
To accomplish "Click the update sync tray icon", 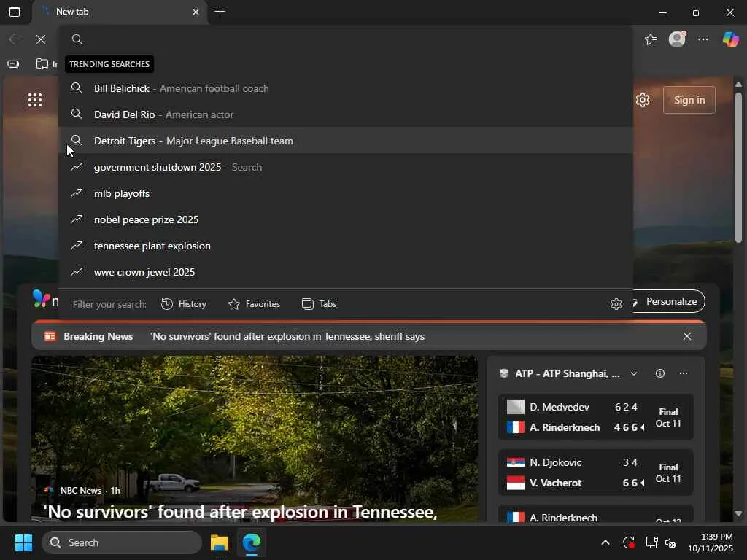I will [628, 542].
